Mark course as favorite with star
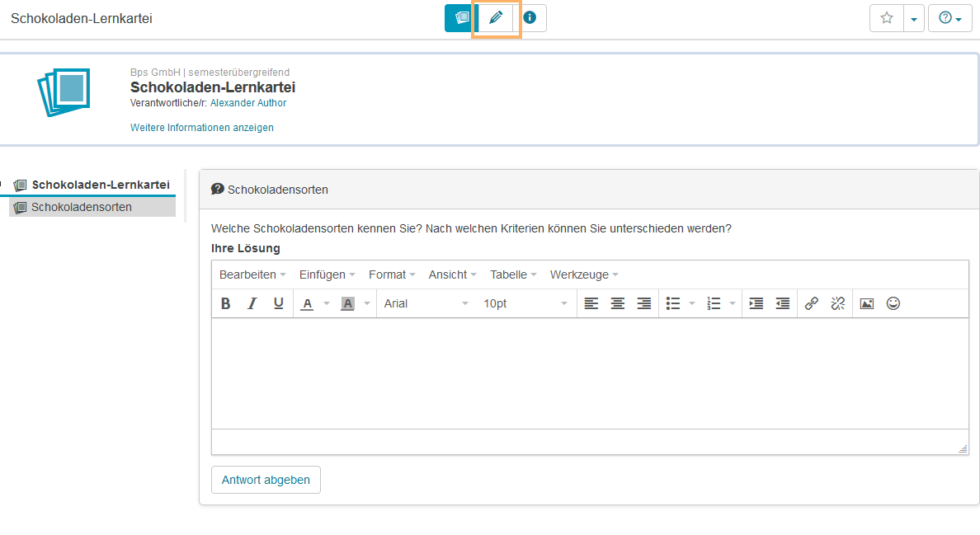Viewport: 980px width, 535px height. click(887, 18)
